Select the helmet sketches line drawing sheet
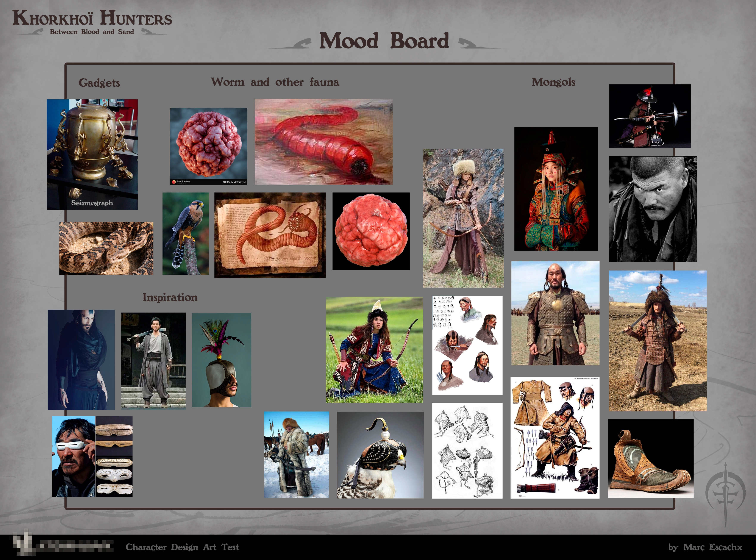The width and height of the screenshot is (756, 560). (x=467, y=451)
